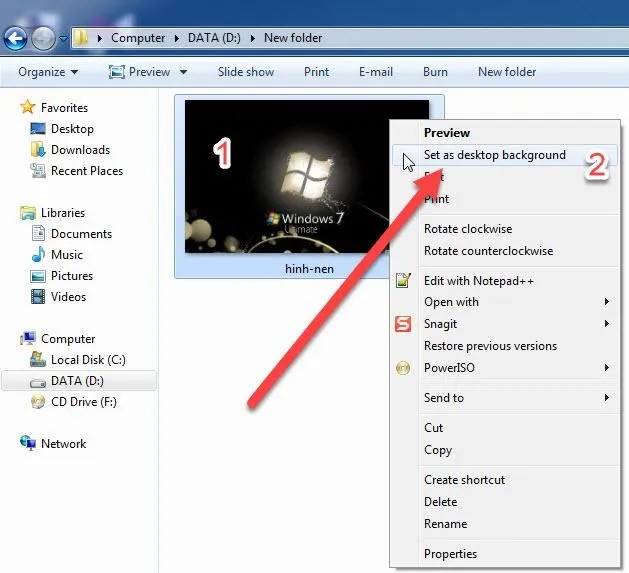Click Computer in the address bar path
Viewport: 629px width, 573px height.
(x=138, y=38)
